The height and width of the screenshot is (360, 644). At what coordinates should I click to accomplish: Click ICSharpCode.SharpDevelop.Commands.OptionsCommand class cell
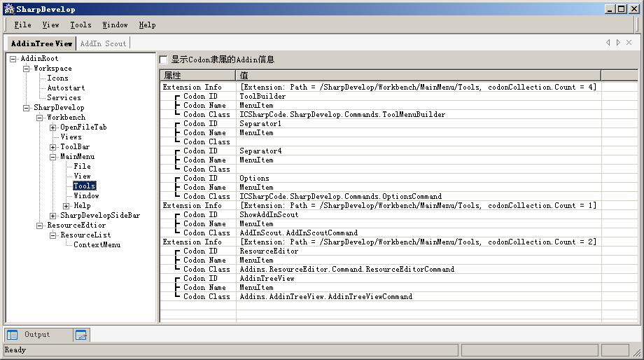[x=419, y=196]
